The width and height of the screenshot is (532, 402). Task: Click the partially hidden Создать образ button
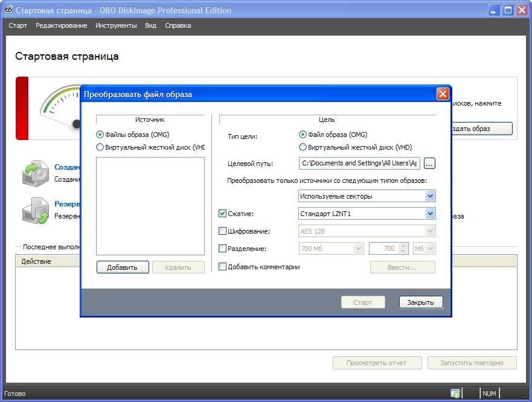point(482,129)
